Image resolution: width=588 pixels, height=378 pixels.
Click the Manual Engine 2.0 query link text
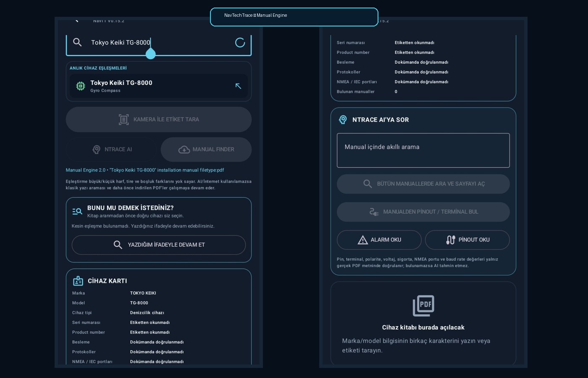coord(145,170)
